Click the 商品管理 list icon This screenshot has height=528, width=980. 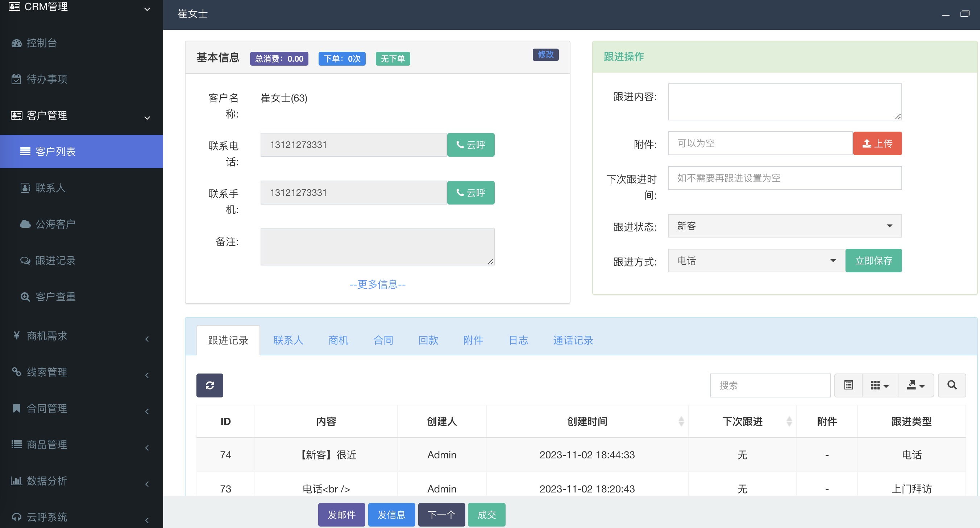(x=16, y=444)
